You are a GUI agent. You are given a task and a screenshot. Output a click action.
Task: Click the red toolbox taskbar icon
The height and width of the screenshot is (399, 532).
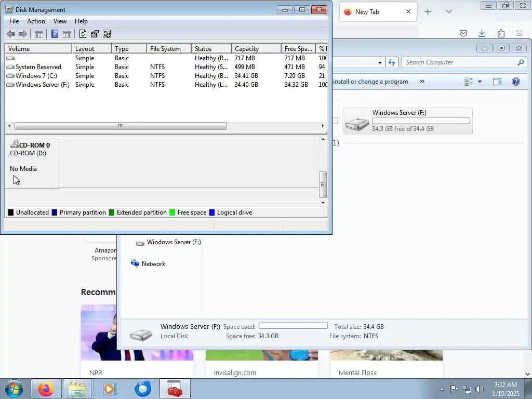click(x=175, y=389)
